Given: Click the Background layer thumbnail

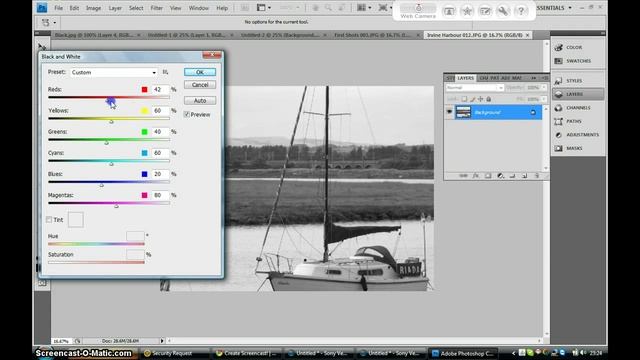Looking at the screenshot, I should click(463, 112).
